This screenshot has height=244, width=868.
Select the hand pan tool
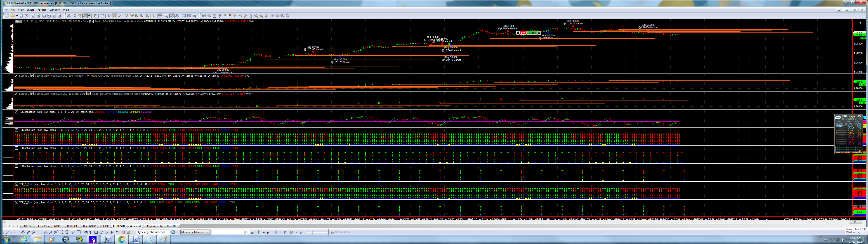pyautogui.click(x=288, y=16)
